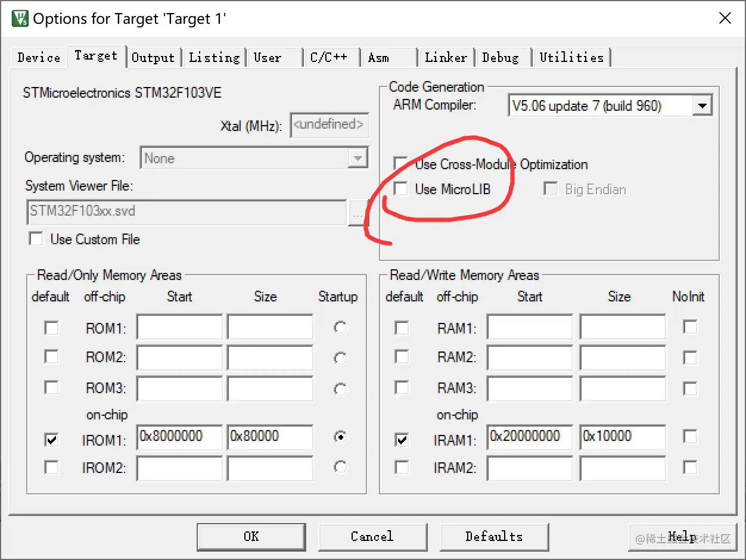
Task: Select ROM1 as Startup radio button
Action: tap(340, 327)
